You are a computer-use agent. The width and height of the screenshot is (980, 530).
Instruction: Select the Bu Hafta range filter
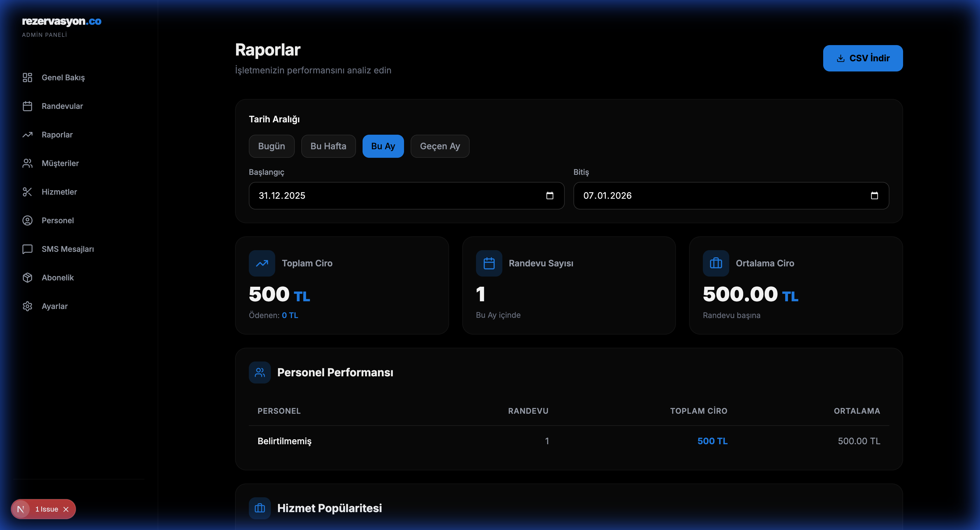click(328, 146)
